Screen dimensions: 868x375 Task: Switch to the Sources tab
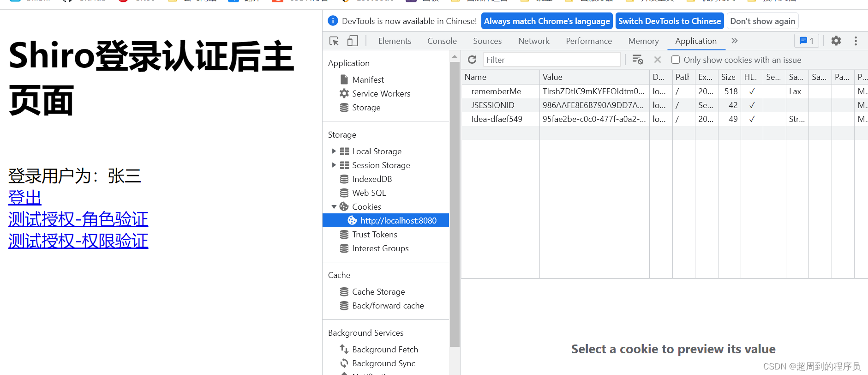(487, 41)
